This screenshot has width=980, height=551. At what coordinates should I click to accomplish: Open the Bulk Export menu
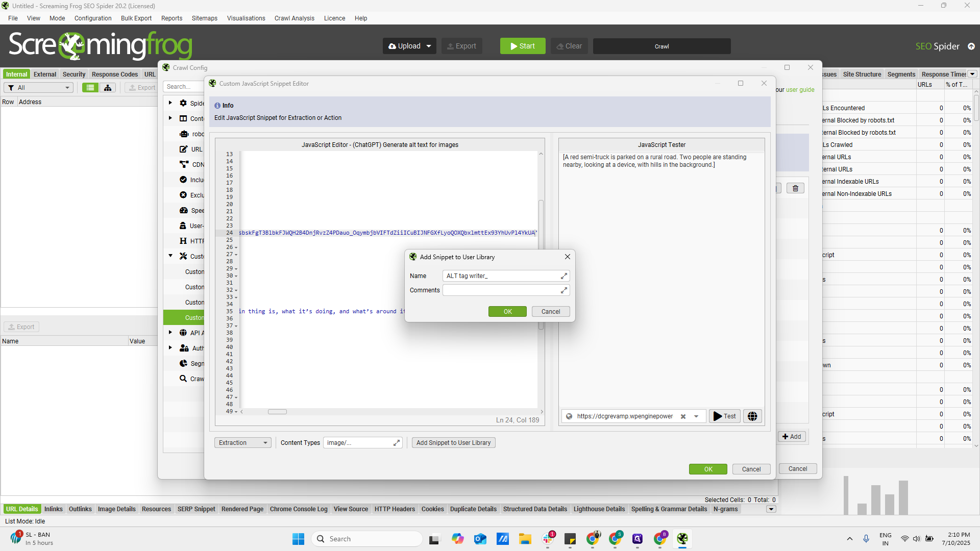(136, 18)
